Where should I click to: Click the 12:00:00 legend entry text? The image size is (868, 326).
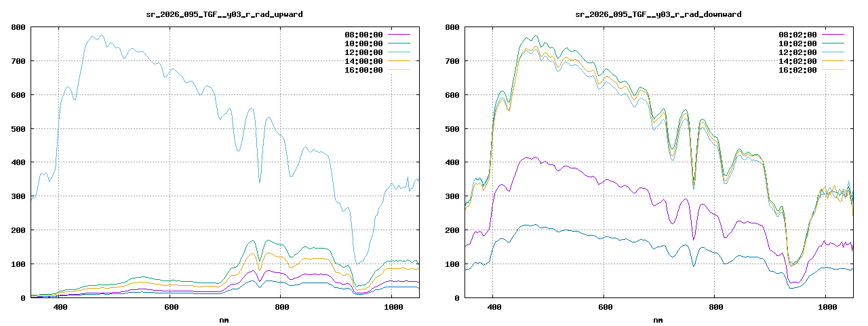coord(363,52)
